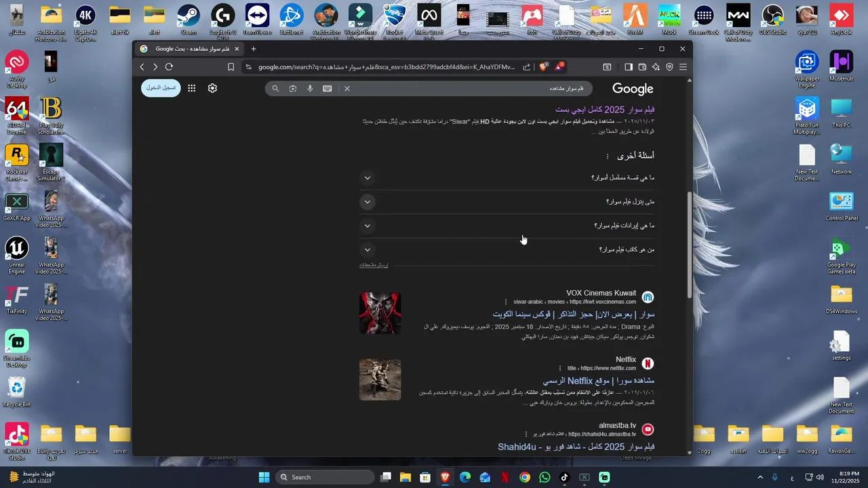The height and width of the screenshot is (488, 868).
Task: Click the 'إرسال ملاحظات' feedback link
Action: point(374,265)
